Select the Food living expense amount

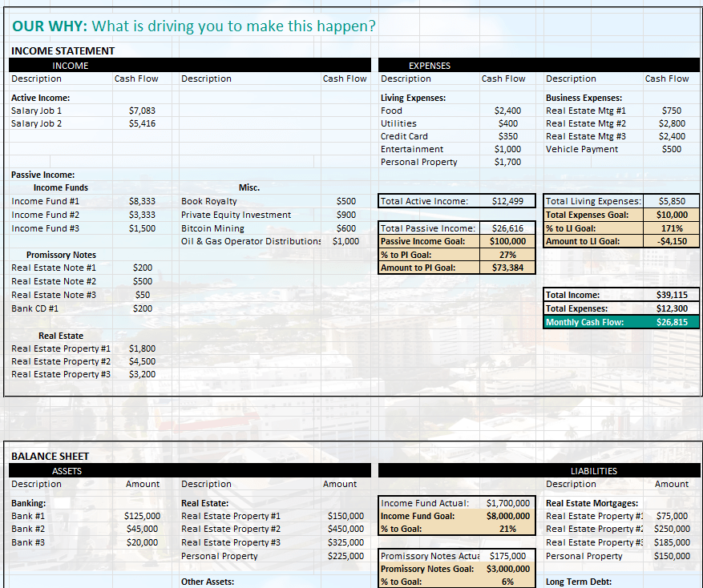tap(507, 111)
